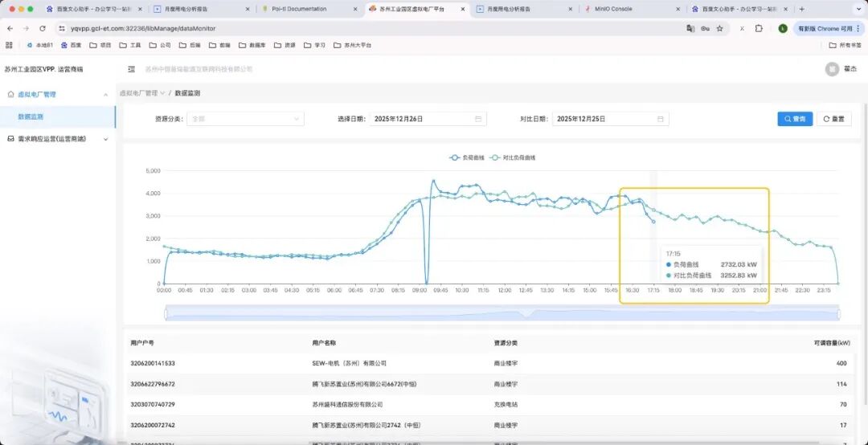Click the 查询 search button
868x445 pixels.
795,119
